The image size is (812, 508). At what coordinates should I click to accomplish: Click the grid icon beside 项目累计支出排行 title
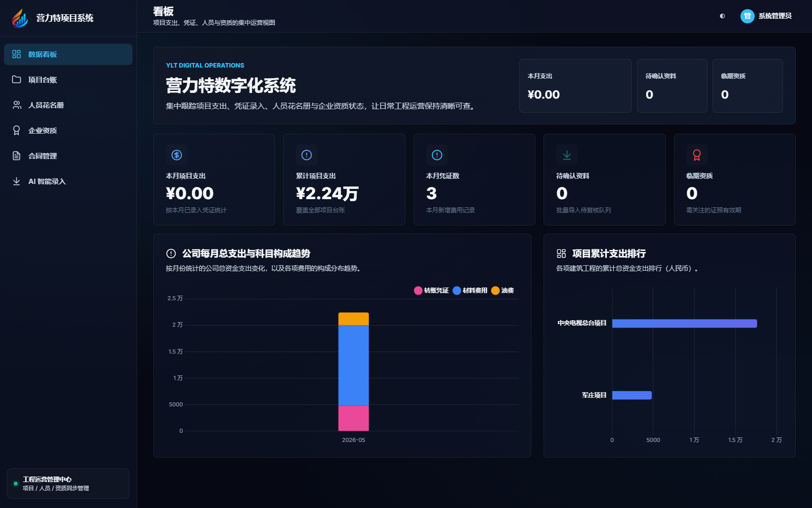pos(561,253)
